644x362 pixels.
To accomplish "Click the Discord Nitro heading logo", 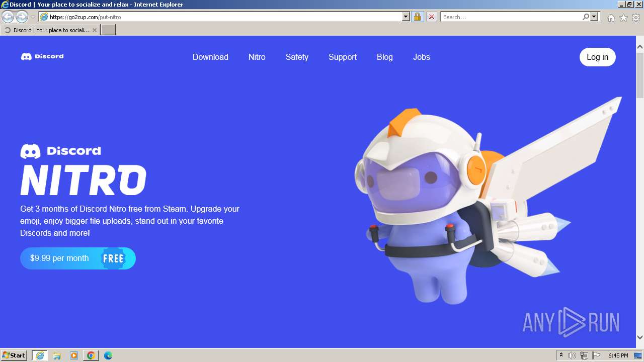I will click(x=83, y=170).
